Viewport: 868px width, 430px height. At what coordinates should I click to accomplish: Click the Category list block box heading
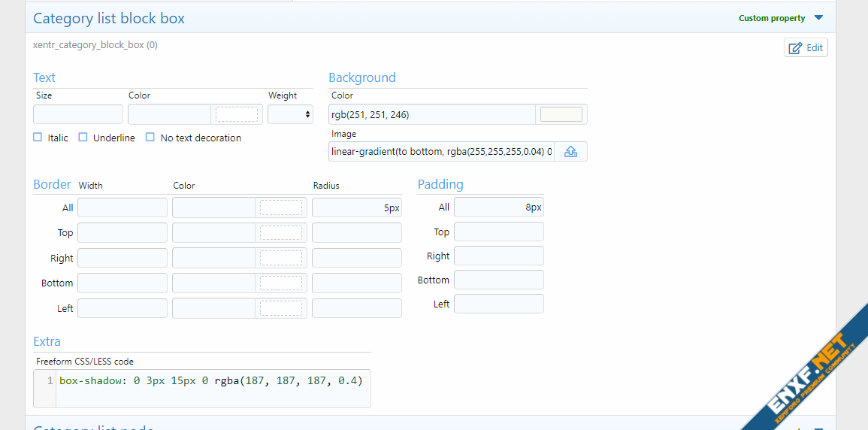click(109, 19)
